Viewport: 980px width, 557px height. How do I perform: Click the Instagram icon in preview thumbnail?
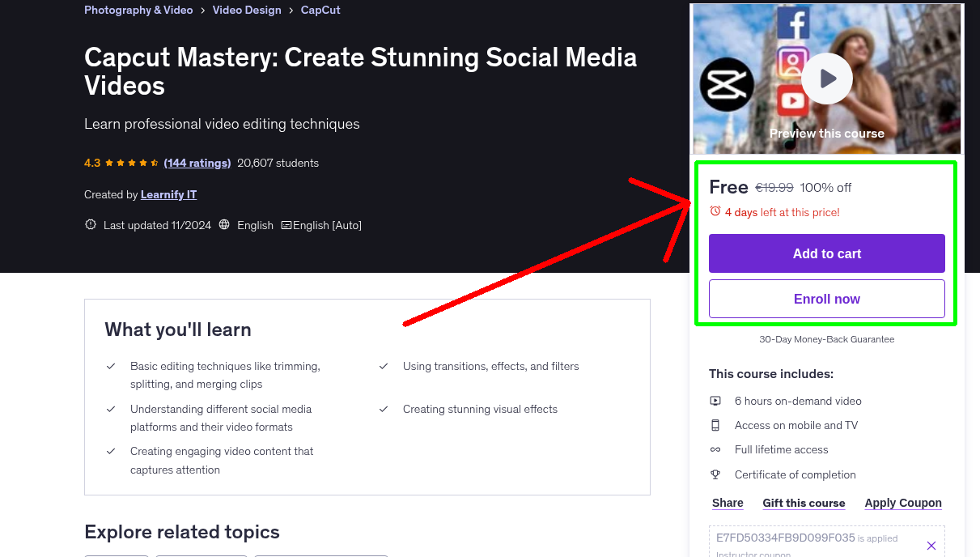pos(793,62)
